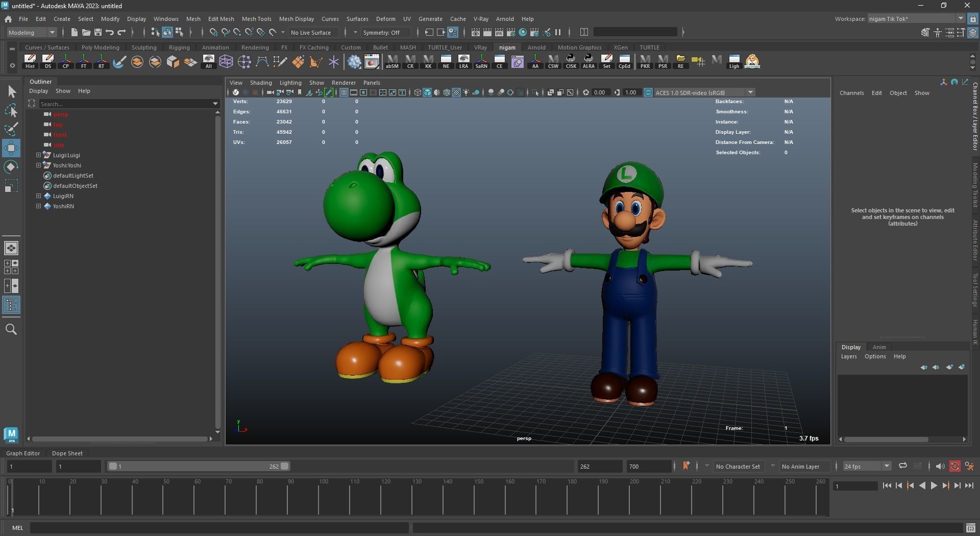
Task: Click the No Character Set button
Action: click(x=738, y=467)
